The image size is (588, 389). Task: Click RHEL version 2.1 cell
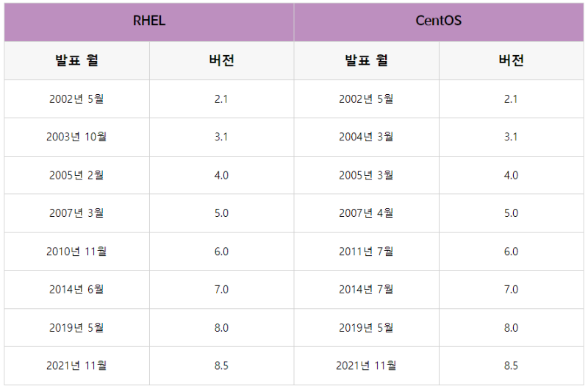222,99
